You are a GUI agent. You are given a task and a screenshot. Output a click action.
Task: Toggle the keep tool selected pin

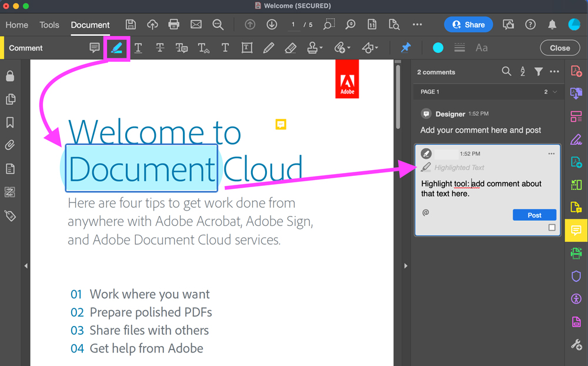(406, 48)
